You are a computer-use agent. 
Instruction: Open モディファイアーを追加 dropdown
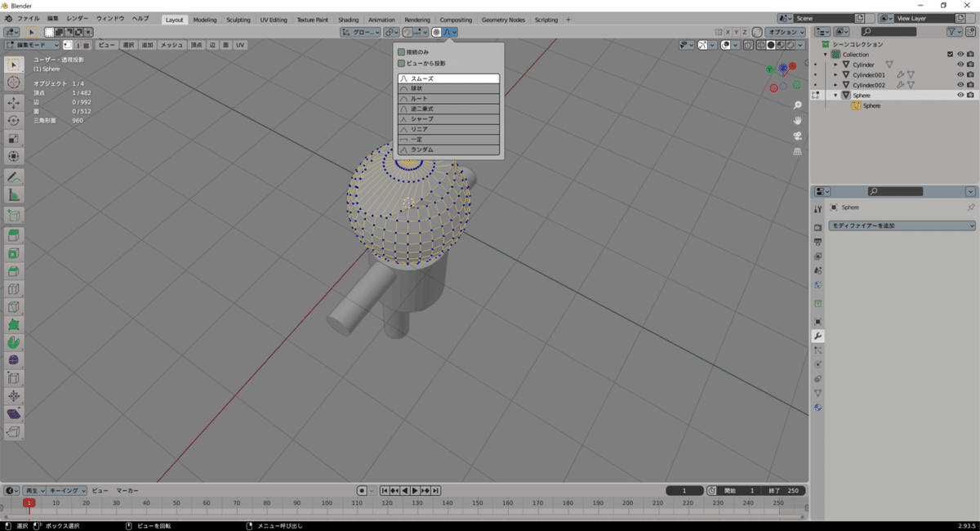(902, 225)
